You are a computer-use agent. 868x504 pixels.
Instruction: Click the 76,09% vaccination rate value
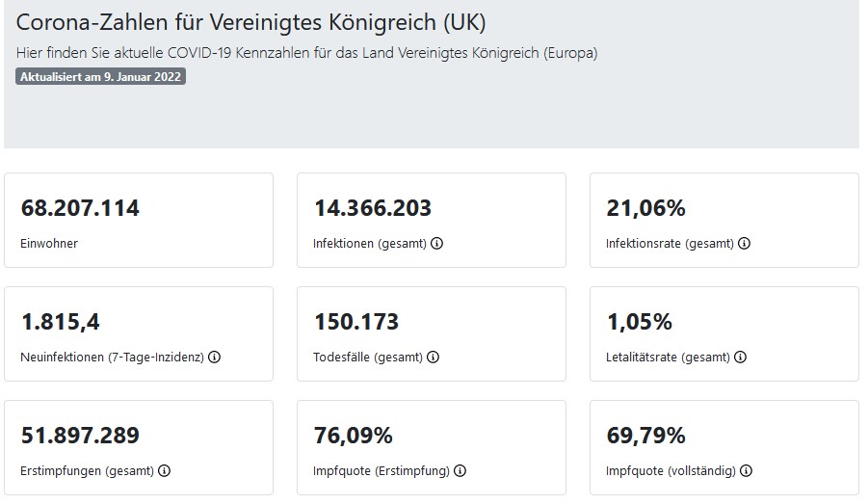point(354,436)
